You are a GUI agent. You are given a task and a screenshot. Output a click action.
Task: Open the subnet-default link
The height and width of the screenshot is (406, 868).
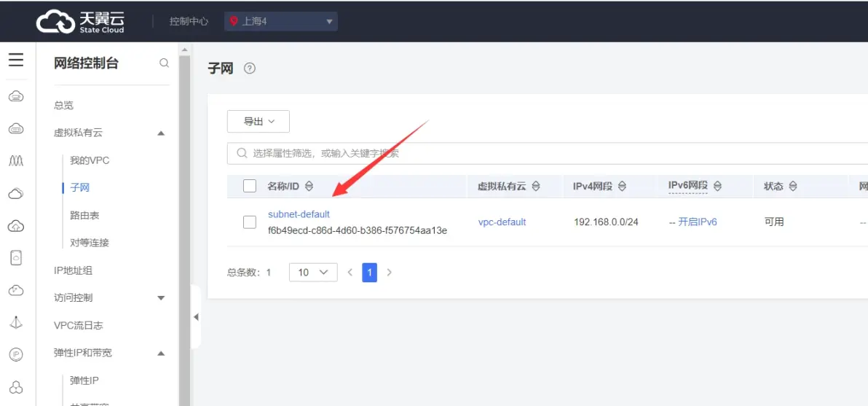tap(299, 214)
